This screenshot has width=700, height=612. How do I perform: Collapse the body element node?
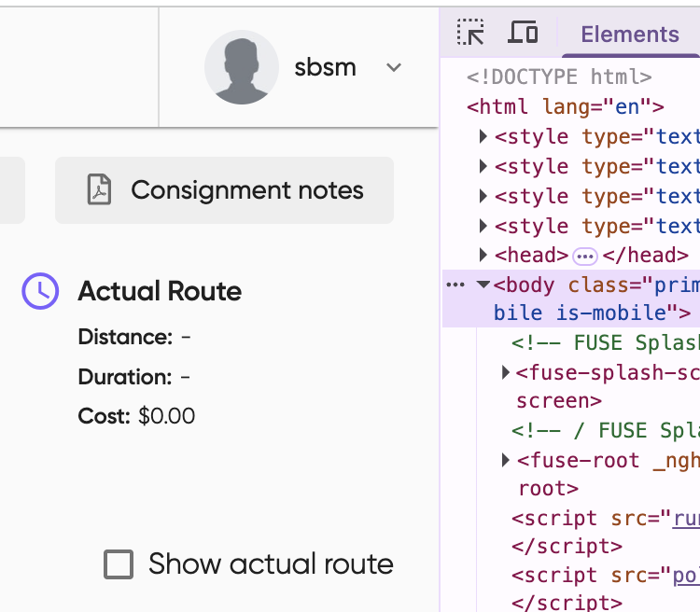tap(483, 285)
